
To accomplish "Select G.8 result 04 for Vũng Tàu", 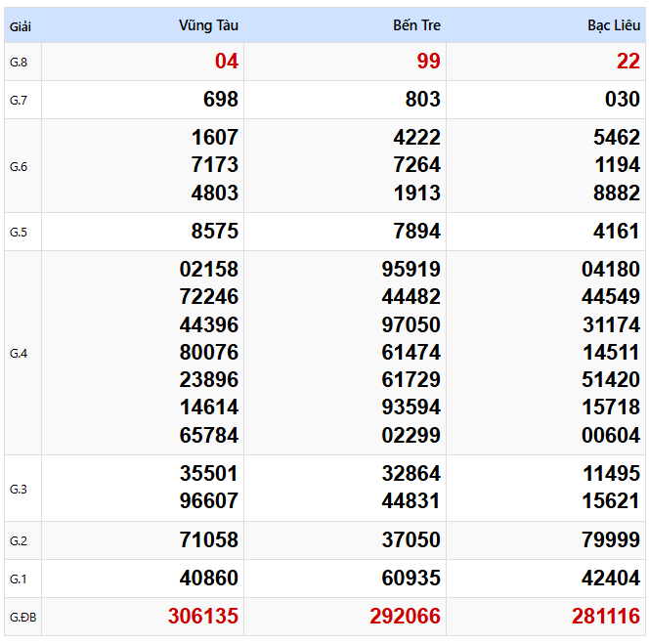I will (x=227, y=62).
